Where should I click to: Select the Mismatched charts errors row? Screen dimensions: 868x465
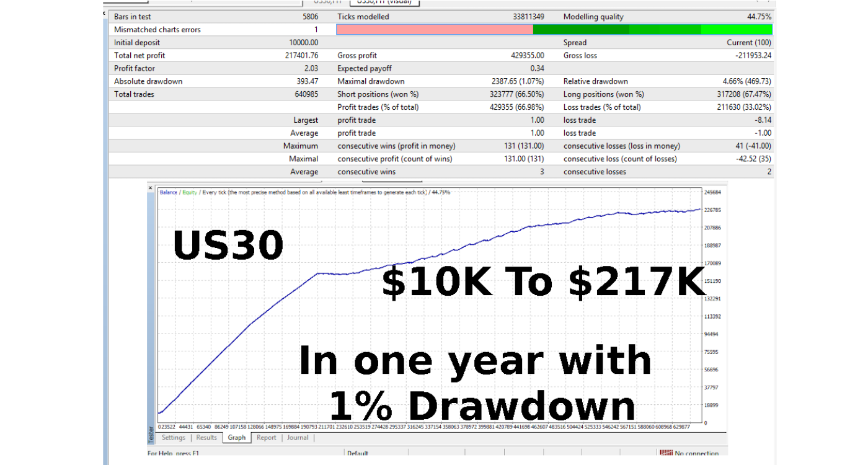pyautogui.click(x=157, y=30)
